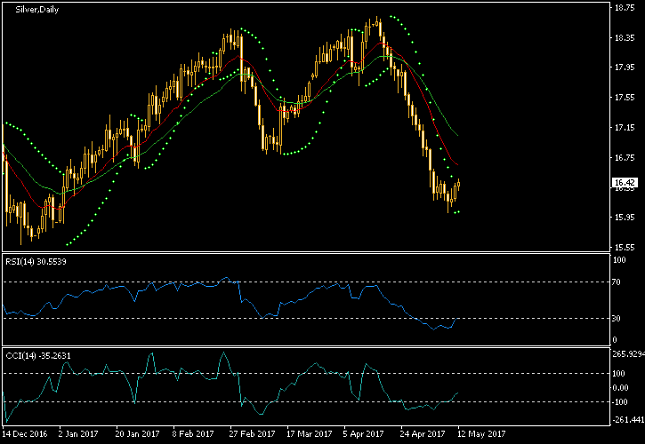Click the CCI scale value 0.00
Viewport: 645px width, 444px height.
[x=620, y=388]
